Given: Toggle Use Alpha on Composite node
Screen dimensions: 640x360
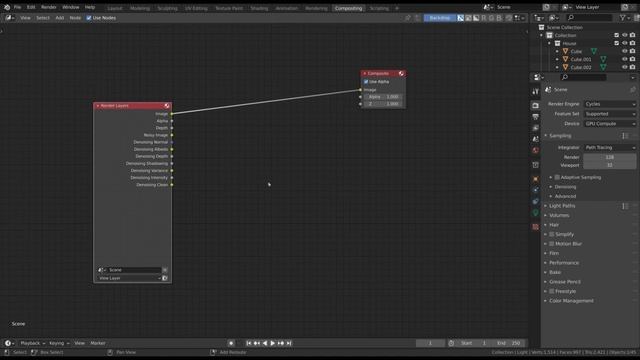Looking at the screenshot, I should click(x=366, y=82).
